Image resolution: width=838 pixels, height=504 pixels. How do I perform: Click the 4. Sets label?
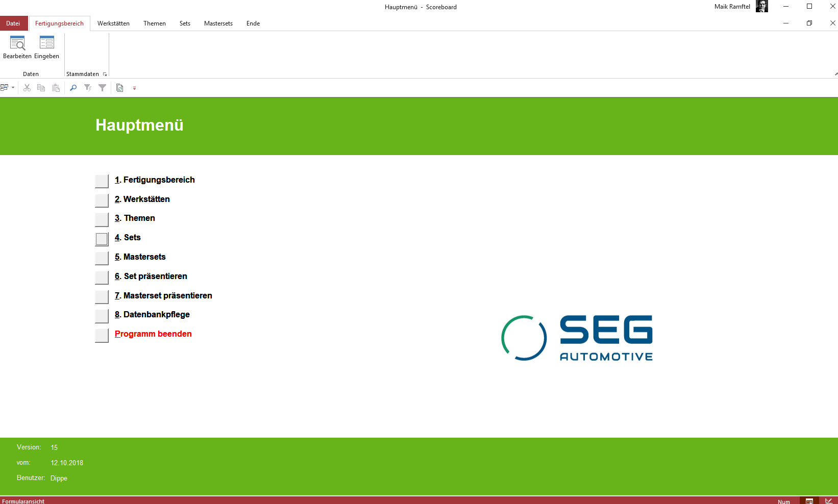128,237
